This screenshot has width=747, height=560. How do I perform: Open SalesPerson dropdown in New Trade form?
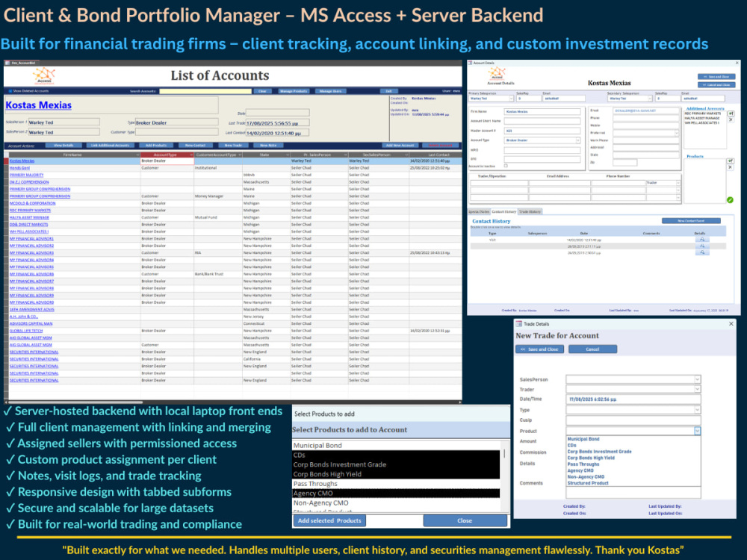click(x=697, y=379)
